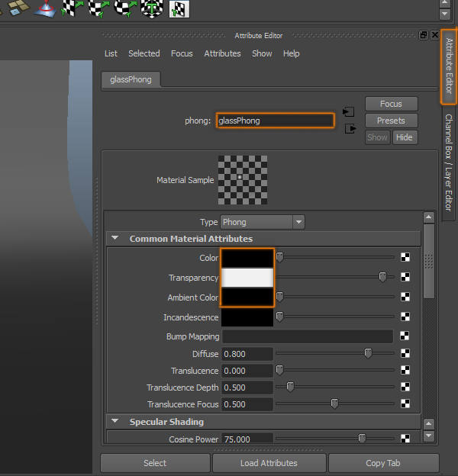Click the Load Attributes button
Image resolution: width=458 pixels, height=476 pixels.
[x=269, y=463]
